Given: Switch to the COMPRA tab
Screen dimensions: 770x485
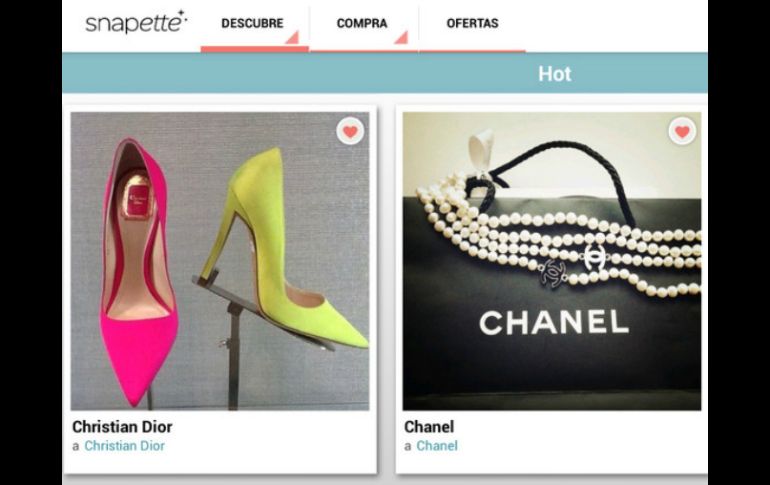Looking at the screenshot, I should 362,23.
